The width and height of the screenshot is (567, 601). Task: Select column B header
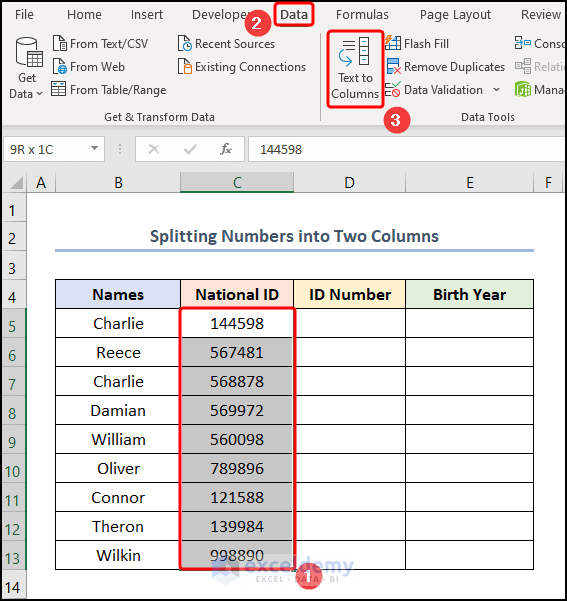click(118, 182)
